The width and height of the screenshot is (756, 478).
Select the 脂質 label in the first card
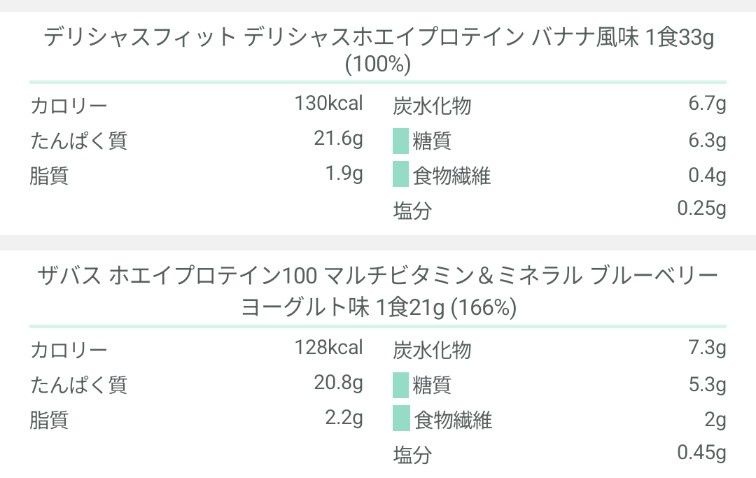(49, 176)
